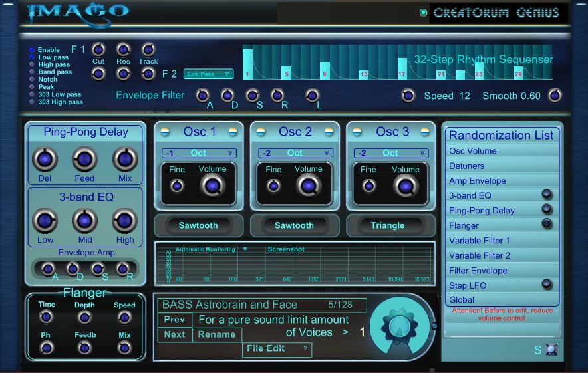Select Amp Envelope in Randomization List
588x373 pixels.
tap(478, 181)
